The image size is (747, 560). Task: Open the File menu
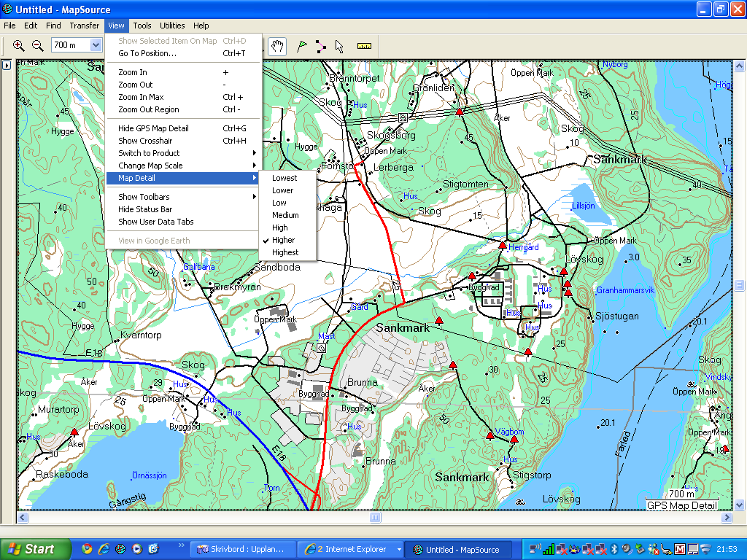pos(9,26)
